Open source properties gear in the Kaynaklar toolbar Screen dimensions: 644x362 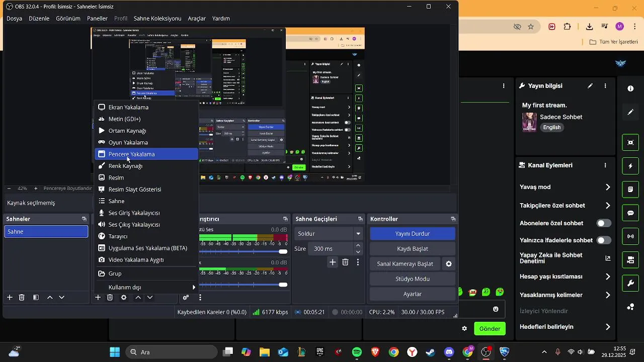pos(124,298)
